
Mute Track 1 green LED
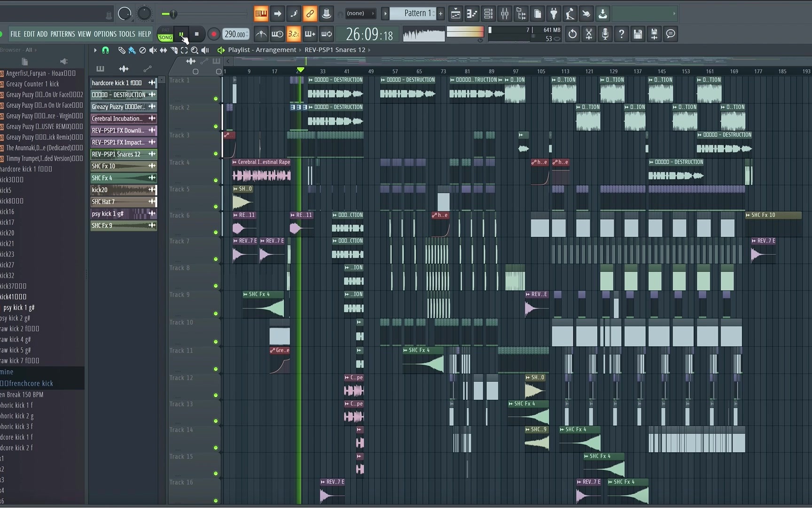(x=216, y=99)
